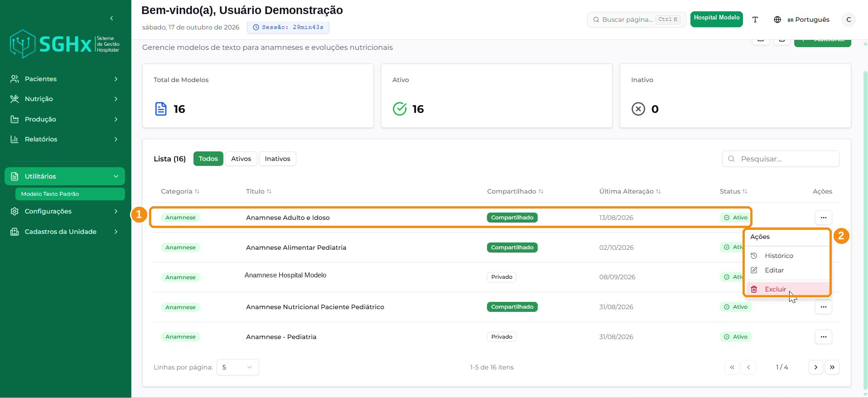Open the Linhas por página dropdown
Screen dimensions: 868x398
coord(237,367)
